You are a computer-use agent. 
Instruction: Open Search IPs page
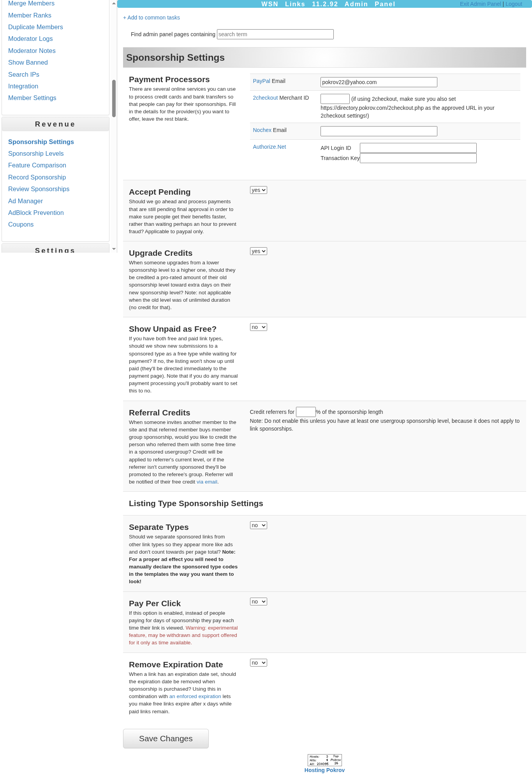[24, 74]
